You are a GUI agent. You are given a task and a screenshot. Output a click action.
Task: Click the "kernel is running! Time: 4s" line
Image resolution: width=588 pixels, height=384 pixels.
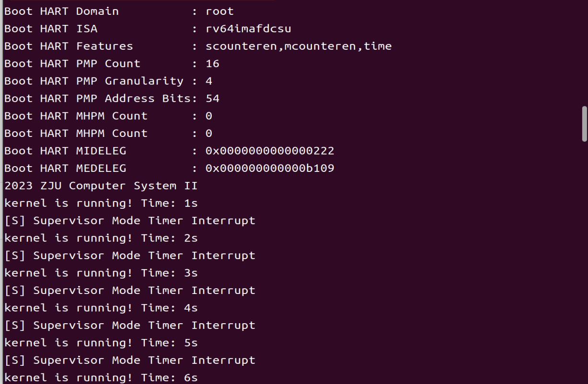(x=101, y=308)
